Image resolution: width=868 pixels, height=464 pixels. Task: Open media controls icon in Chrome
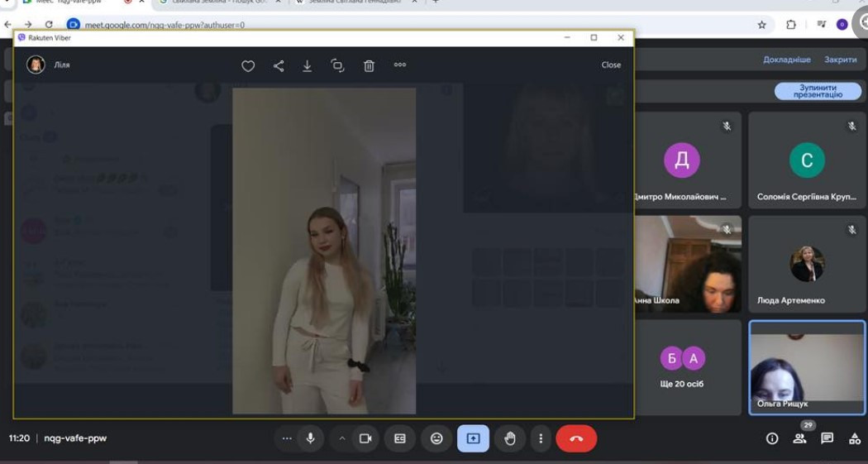coord(821,24)
